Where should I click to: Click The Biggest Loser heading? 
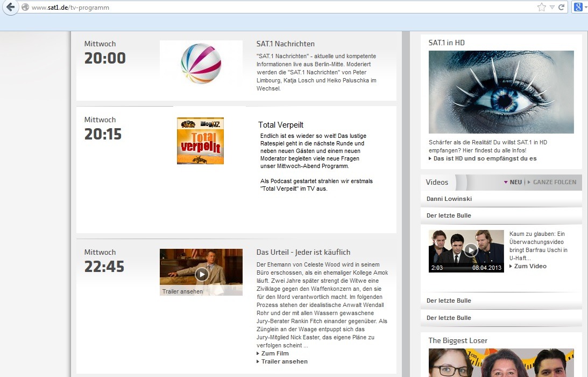pos(458,340)
